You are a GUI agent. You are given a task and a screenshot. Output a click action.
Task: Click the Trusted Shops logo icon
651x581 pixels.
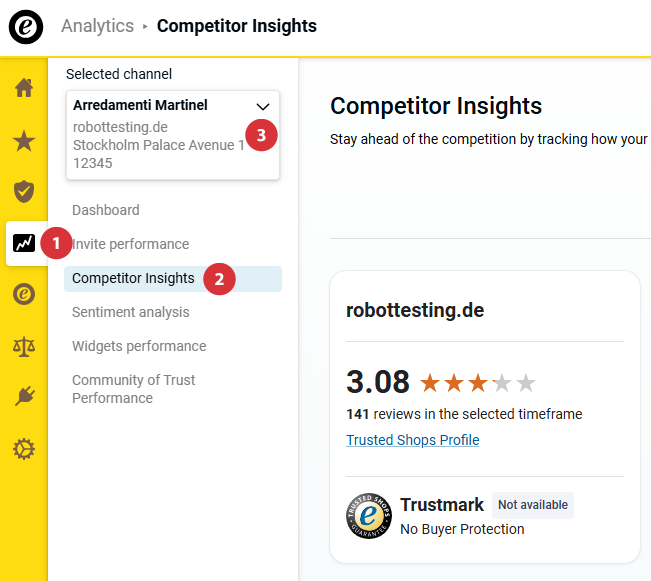tap(26, 26)
